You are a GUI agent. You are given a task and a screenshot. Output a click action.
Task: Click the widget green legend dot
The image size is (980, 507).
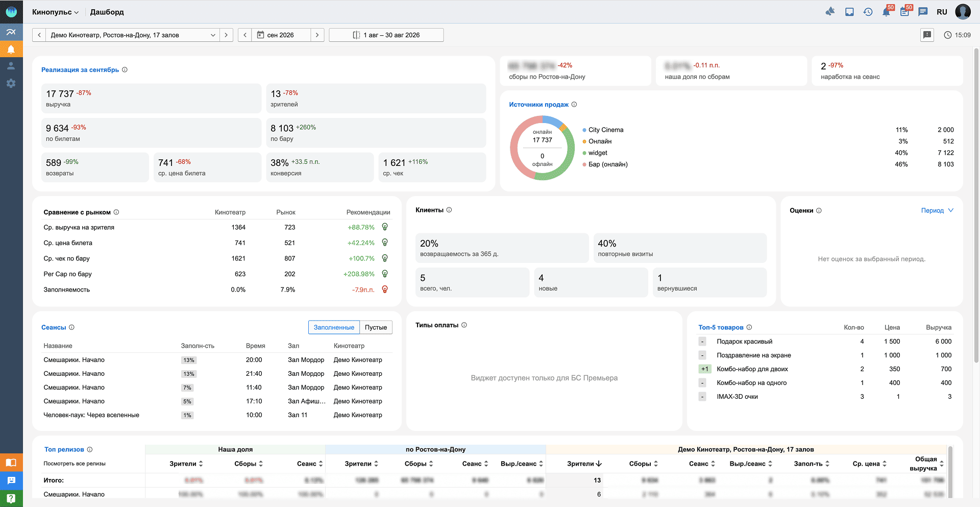(x=584, y=153)
